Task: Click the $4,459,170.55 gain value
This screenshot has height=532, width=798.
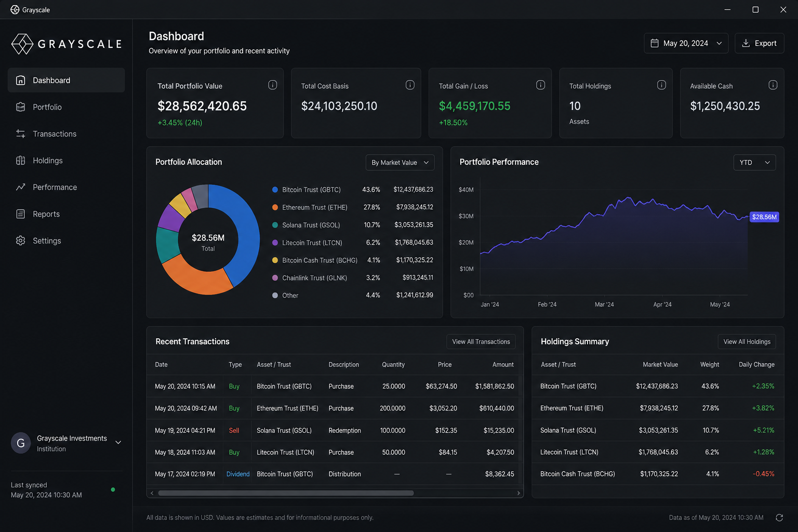Action: tap(475, 106)
